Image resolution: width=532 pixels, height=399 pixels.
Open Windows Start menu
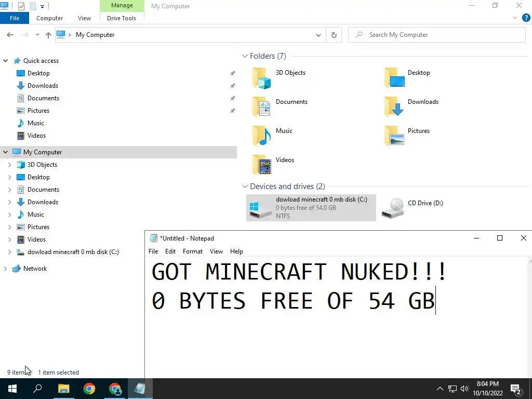point(12,389)
